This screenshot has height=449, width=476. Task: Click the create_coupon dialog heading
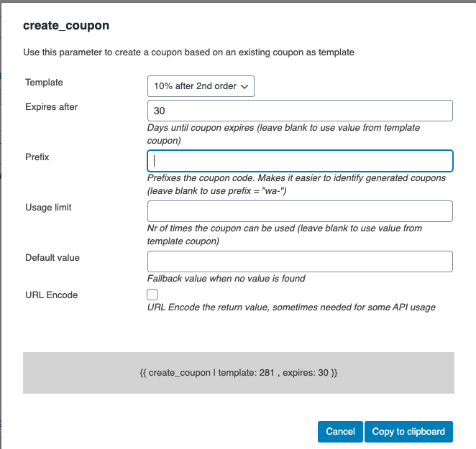coord(66,25)
